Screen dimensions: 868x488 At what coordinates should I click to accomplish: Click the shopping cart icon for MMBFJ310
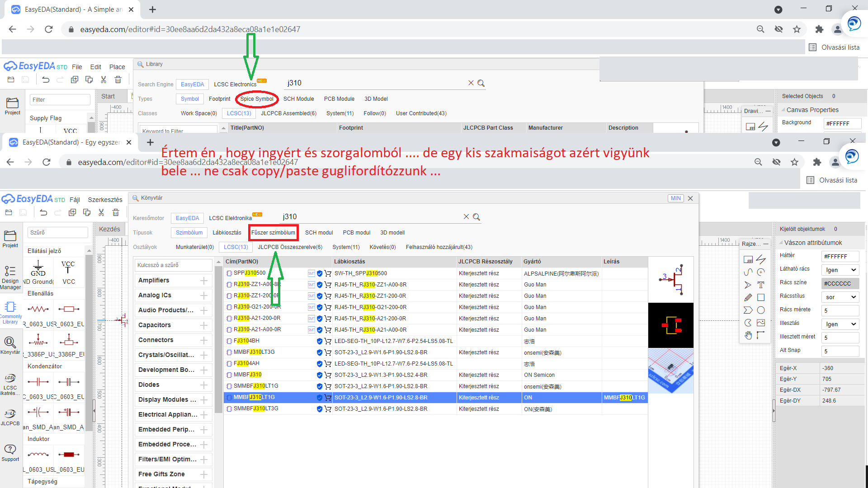point(328,375)
